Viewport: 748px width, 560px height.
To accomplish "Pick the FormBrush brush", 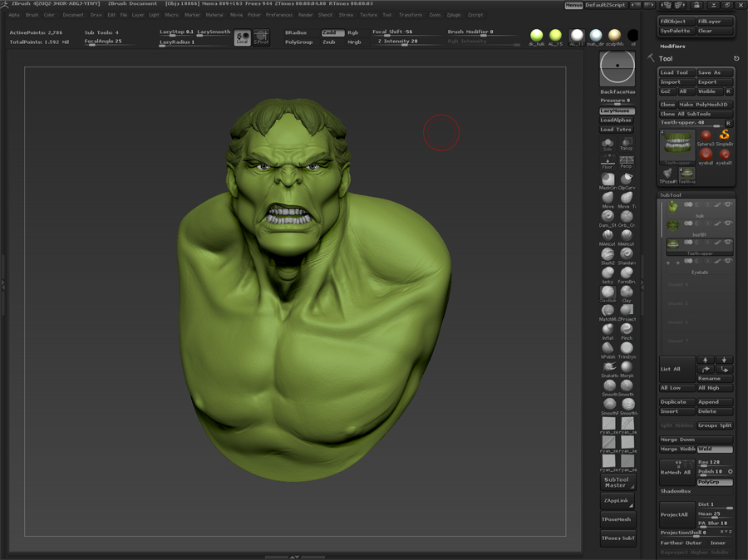I will click(x=627, y=273).
